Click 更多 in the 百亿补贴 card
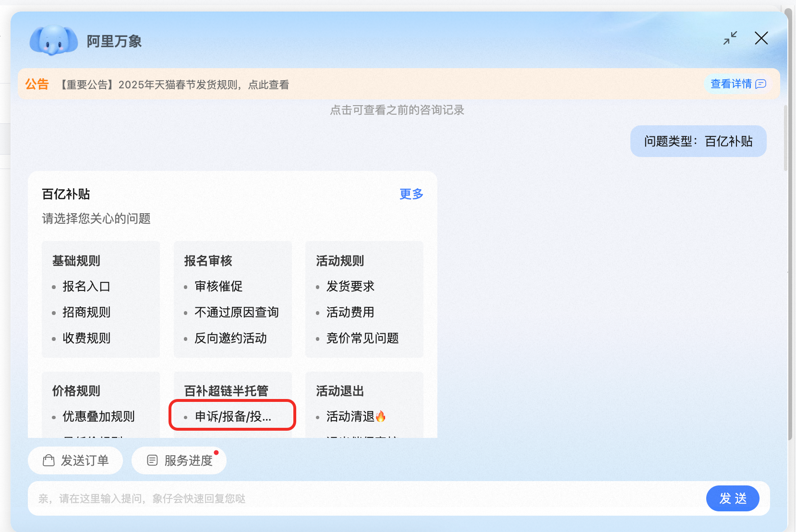The height and width of the screenshot is (532, 796). point(411,194)
